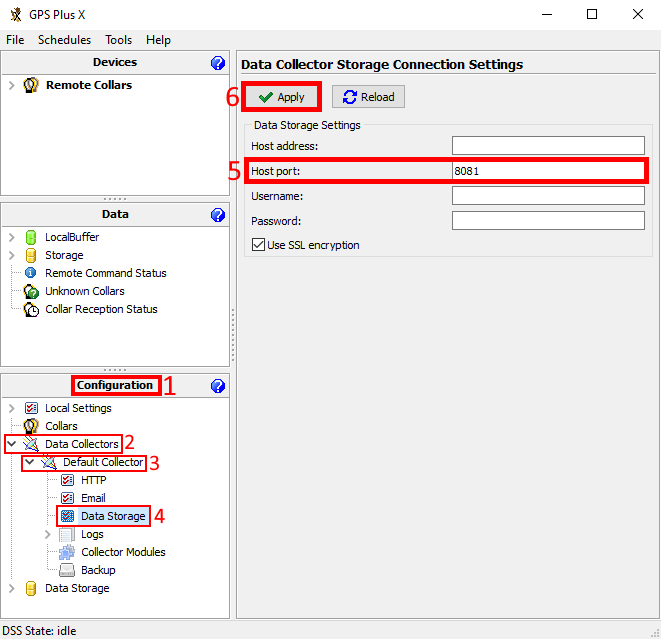Collapse the Default Collector node

point(29,462)
